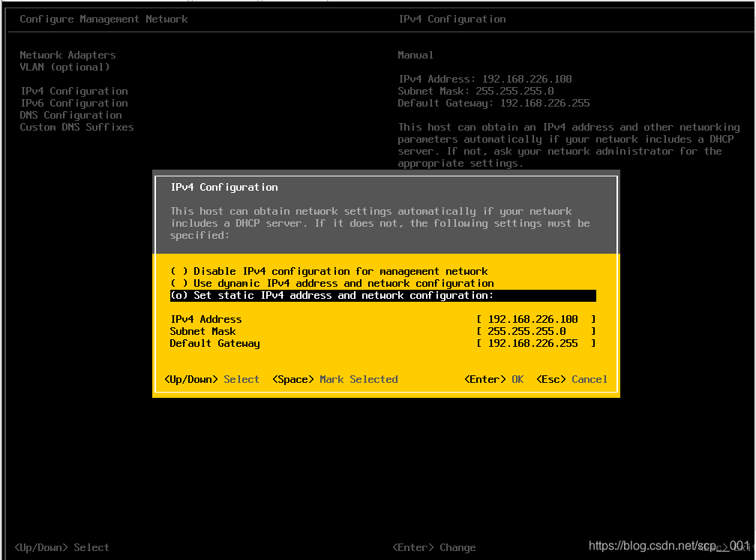Click Up/Down Select at screen bottom

click(x=61, y=547)
